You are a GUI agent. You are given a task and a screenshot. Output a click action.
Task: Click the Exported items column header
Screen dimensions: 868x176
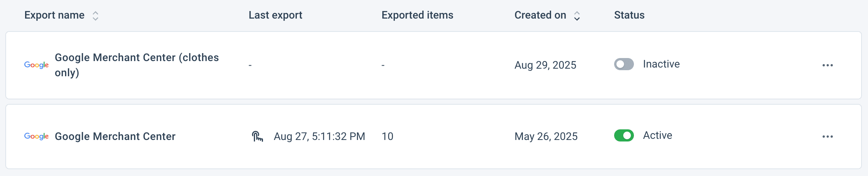[x=417, y=15]
